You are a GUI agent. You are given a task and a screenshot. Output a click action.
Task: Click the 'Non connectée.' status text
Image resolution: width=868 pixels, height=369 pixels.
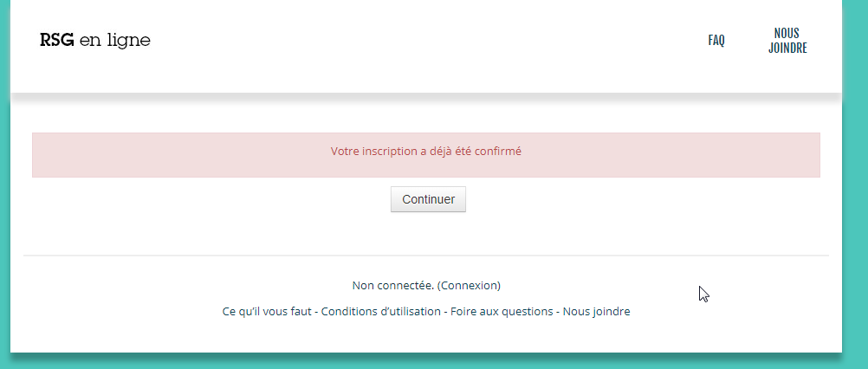pos(392,285)
